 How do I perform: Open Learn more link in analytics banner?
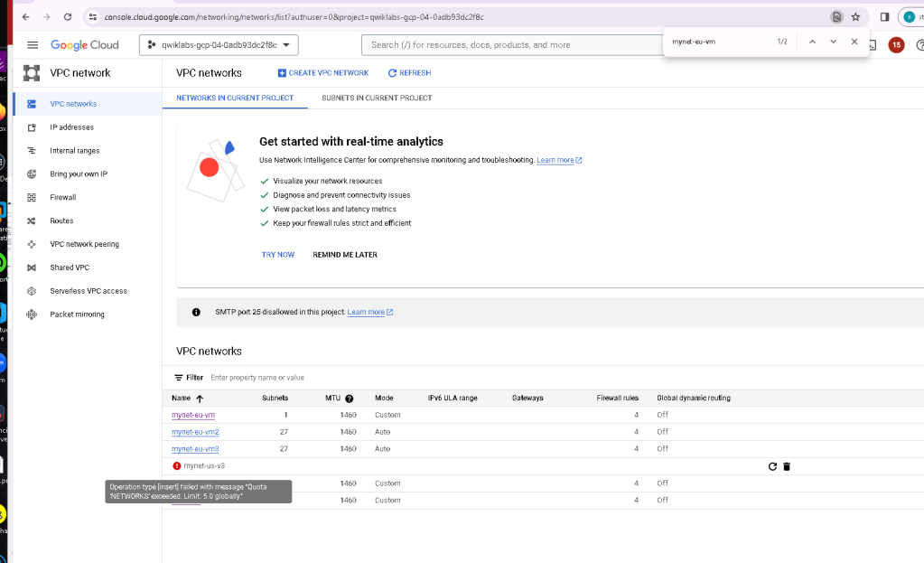pyautogui.click(x=558, y=160)
